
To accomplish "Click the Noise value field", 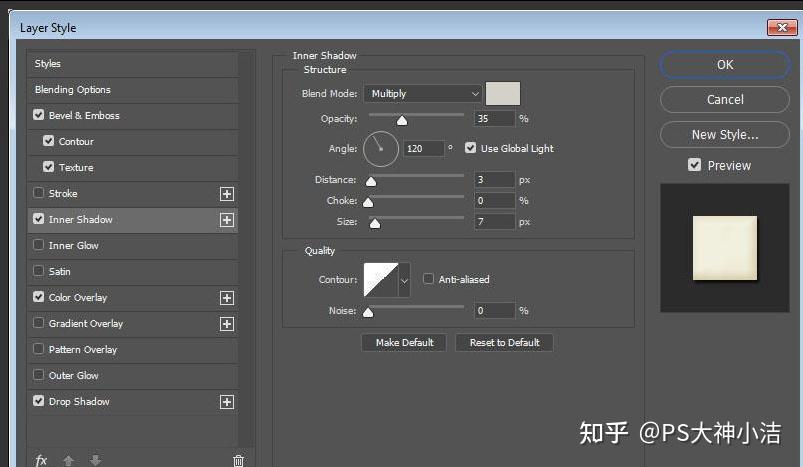I will tap(494, 311).
